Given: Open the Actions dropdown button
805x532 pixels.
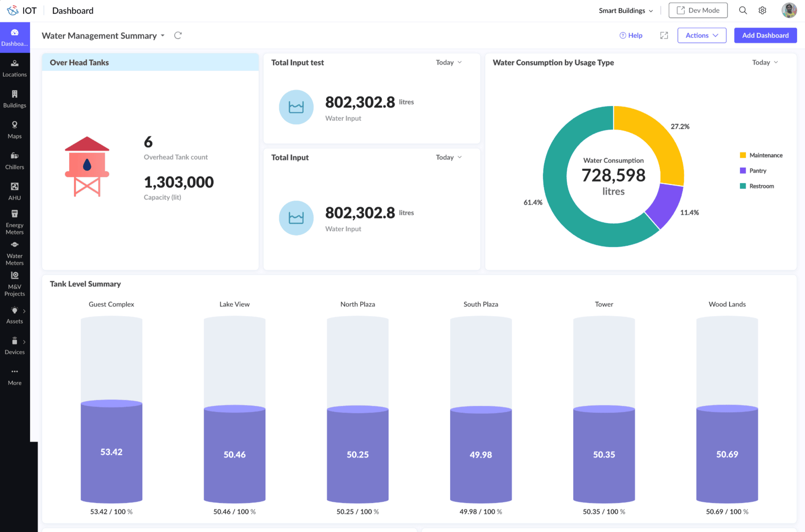Looking at the screenshot, I should point(701,36).
